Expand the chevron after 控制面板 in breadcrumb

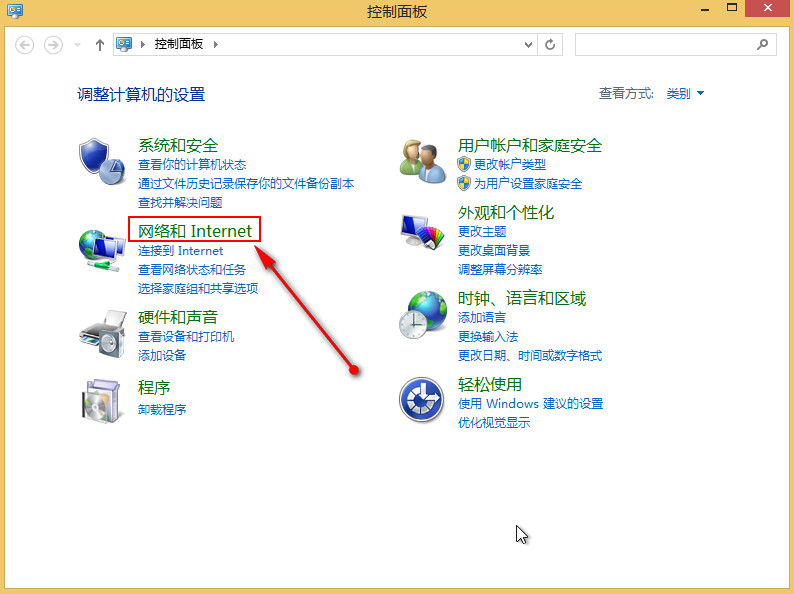pyautogui.click(x=216, y=45)
